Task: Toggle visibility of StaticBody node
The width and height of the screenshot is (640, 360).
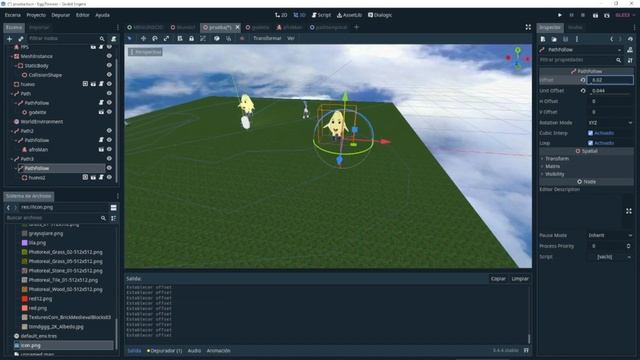Action: 109,65
